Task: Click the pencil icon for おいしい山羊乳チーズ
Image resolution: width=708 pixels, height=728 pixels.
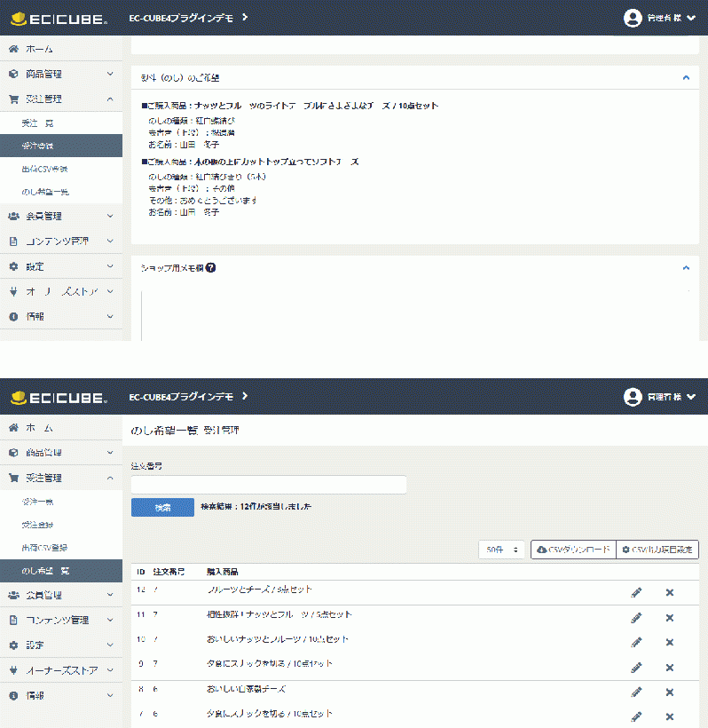Action: (636, 692)
